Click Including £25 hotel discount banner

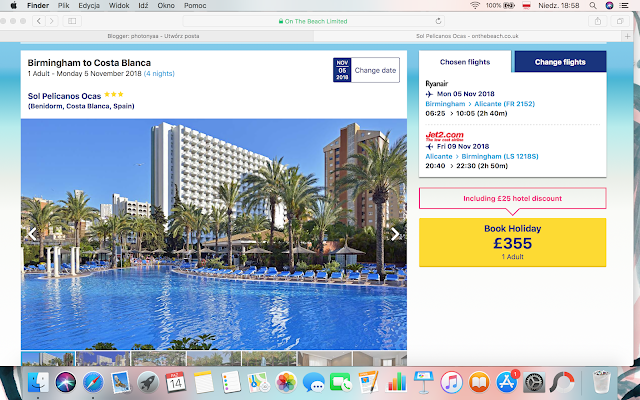pyautogui.click(x=513, y=198)
